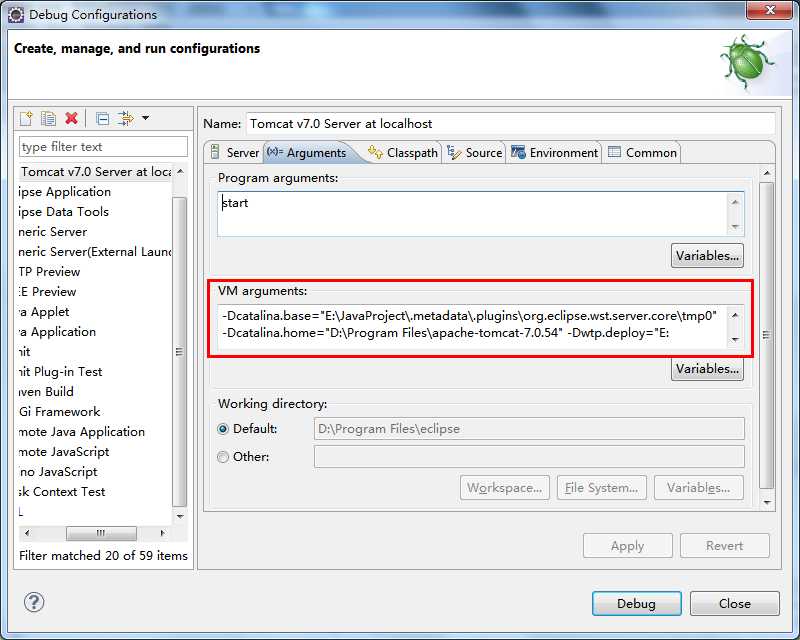Click the help question mark icon
The width and height of the screenshot is (800, 640).
coord(34,602)
